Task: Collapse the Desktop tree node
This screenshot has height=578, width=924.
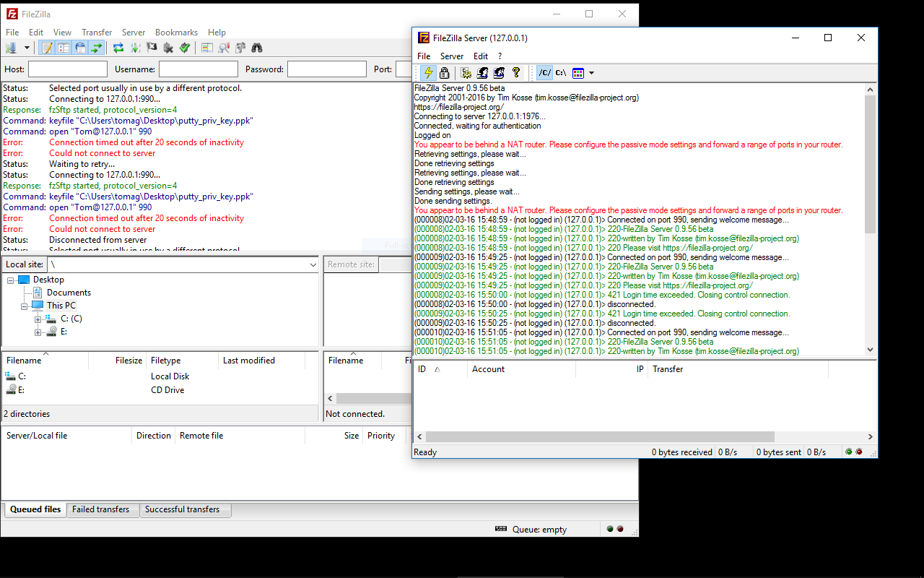Action: (x=11, y=280)
